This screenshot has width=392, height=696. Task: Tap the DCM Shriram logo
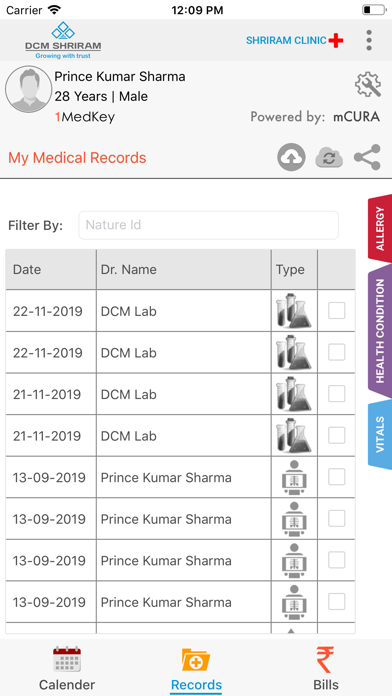[x=63, y=40]
